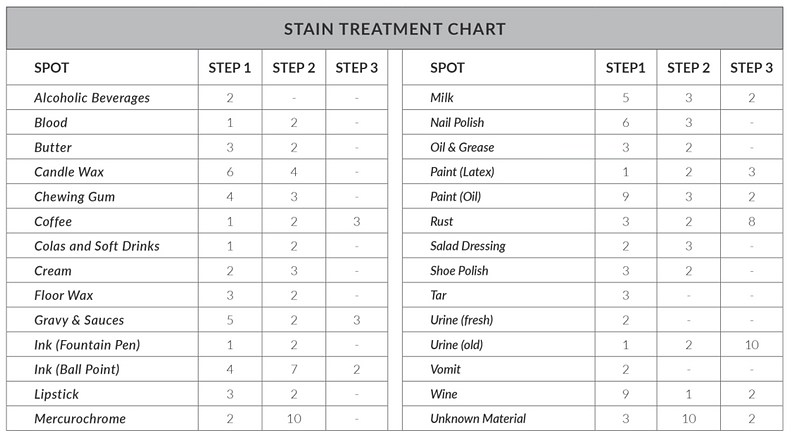Image resolution: width=792 pixels, height=441 pixels.
Task: Click the STAIN TREATMENT CHART title
Action: pos(394,29)
